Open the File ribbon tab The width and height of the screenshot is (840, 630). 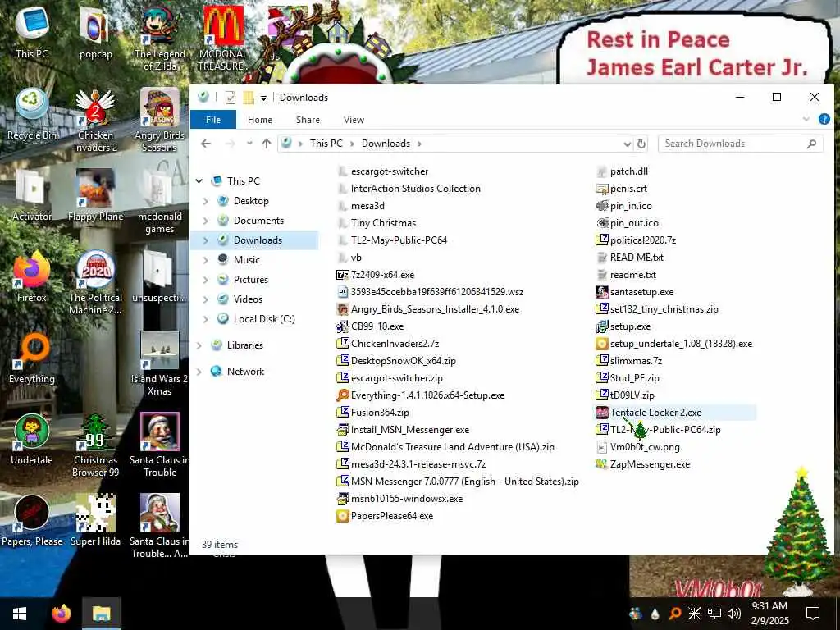click(213, 120)
